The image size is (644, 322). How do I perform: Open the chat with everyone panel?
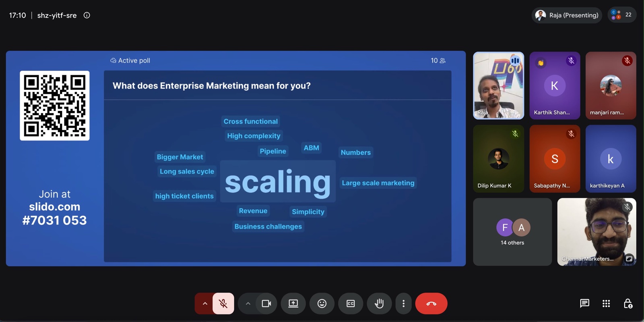[x=584, y=303]
